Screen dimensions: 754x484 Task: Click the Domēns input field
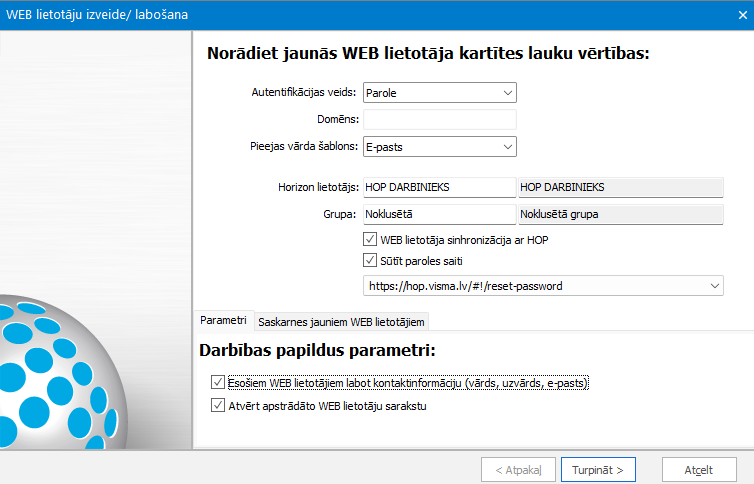tap(440, 120)
